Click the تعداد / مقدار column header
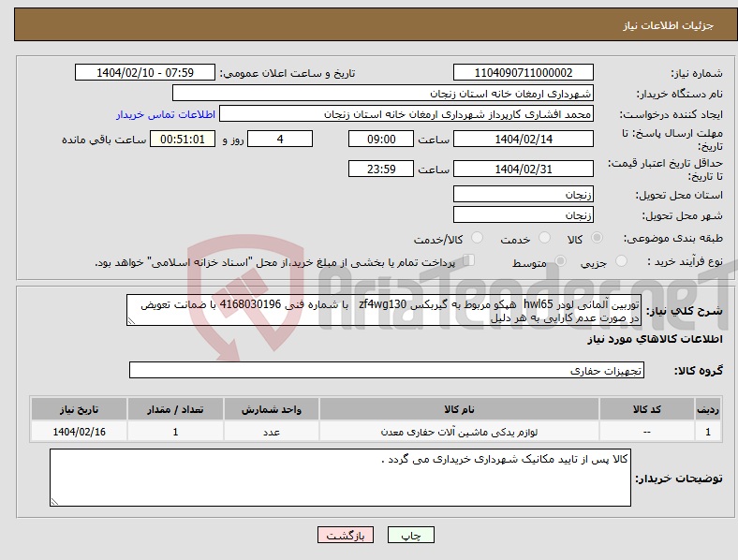This screenshot has height=560, width=738. 175,409
